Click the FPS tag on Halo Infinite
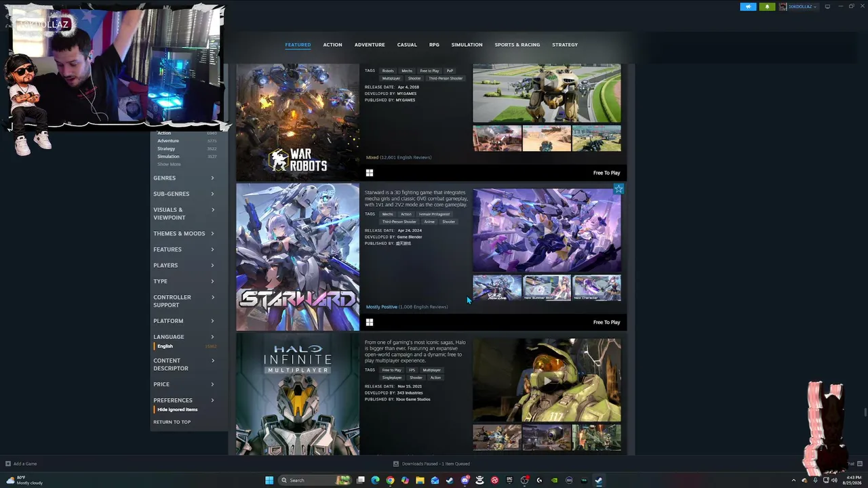The image size is (868, 488). [412, 370]
